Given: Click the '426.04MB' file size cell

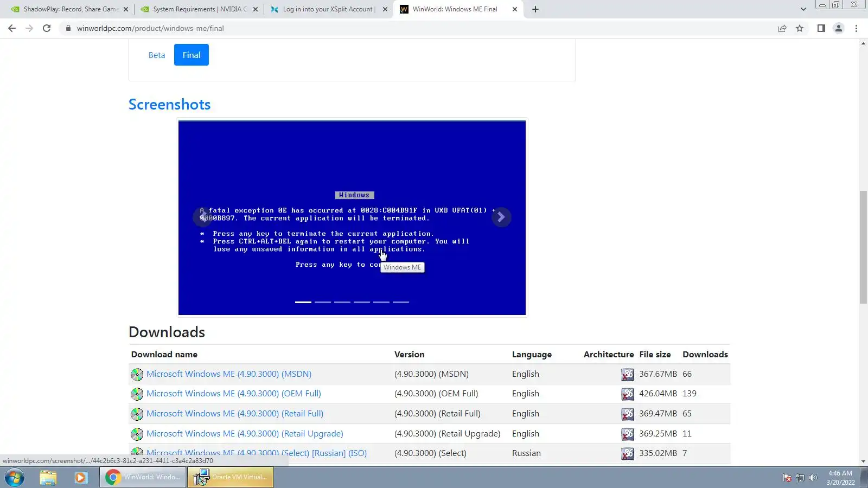Looking at the screenshot, I should click(x=658, y=394).
